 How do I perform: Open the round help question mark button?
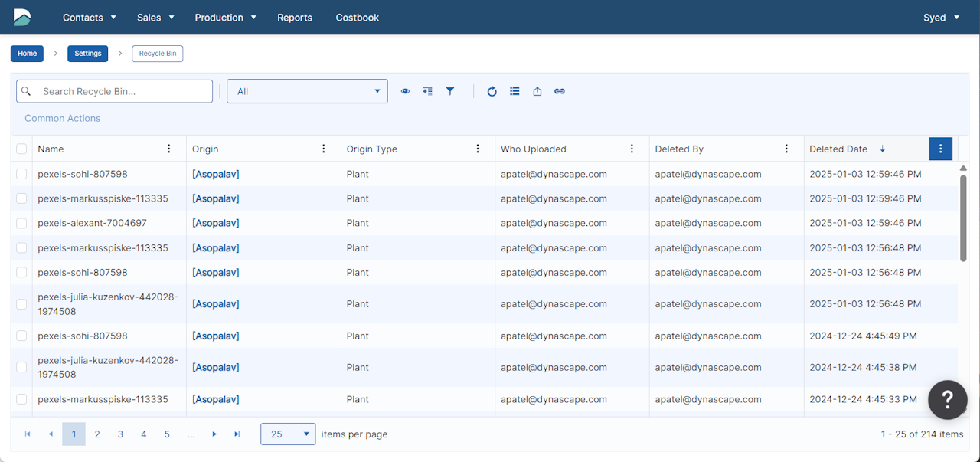[x=947, y=399]
